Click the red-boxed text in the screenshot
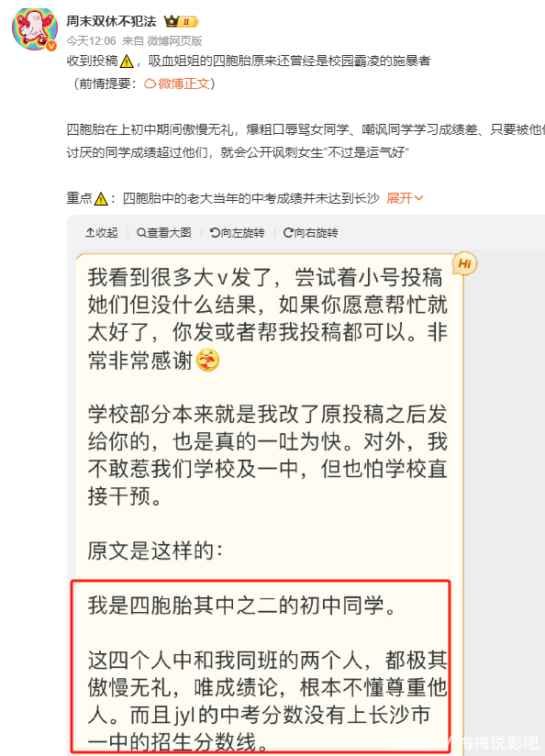 261,668
